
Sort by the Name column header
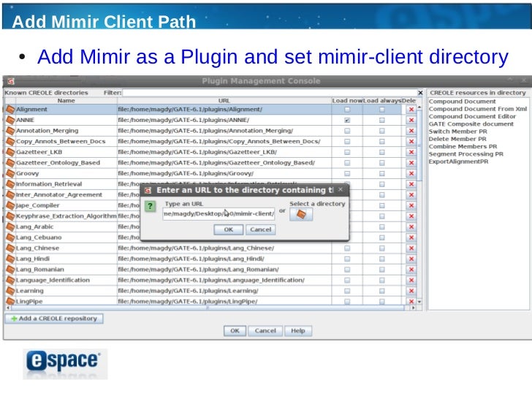coord(66,101)
